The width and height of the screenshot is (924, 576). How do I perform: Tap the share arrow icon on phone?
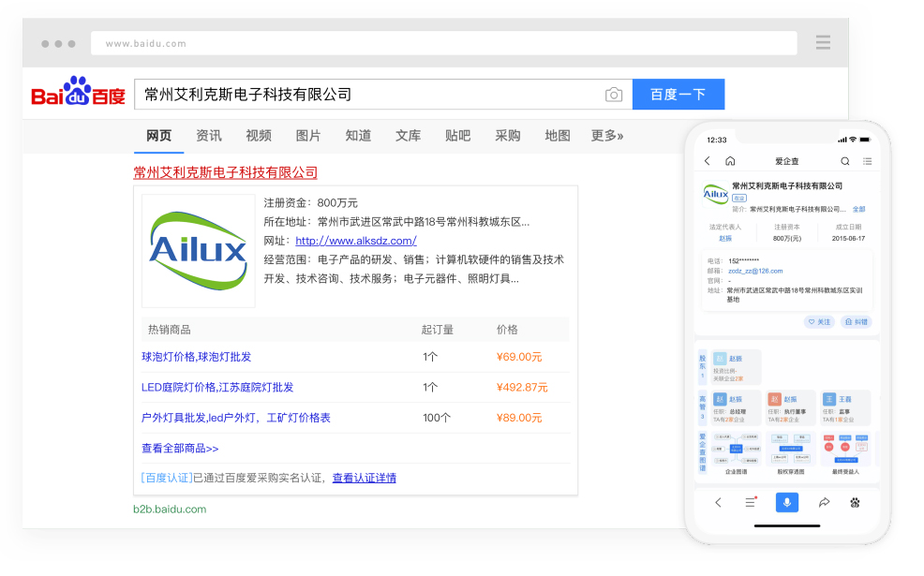tap(824, 503)
